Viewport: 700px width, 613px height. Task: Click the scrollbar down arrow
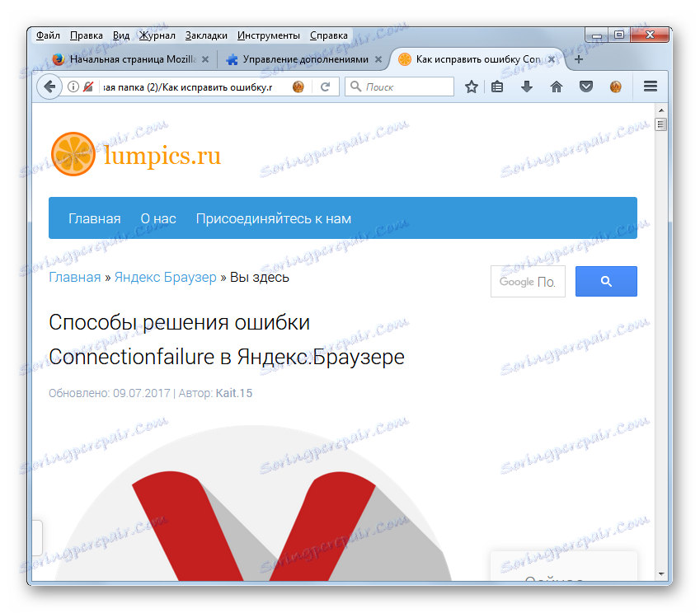pyautogui.click(x=661, y=574)
